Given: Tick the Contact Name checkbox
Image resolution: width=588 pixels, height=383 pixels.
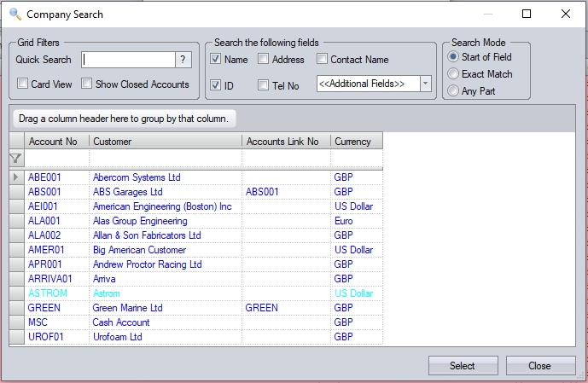Looking at the screenshot, I should click(322, 60).
